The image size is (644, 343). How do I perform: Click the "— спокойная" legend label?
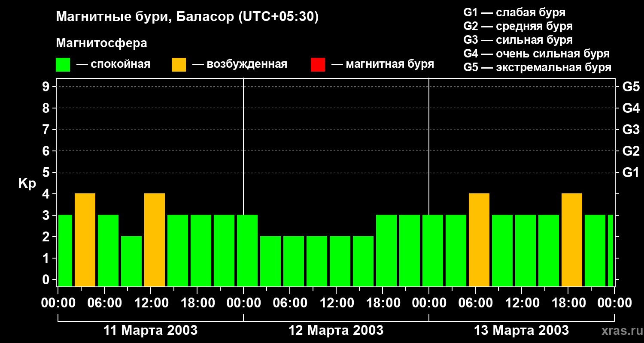pos(113,65)
